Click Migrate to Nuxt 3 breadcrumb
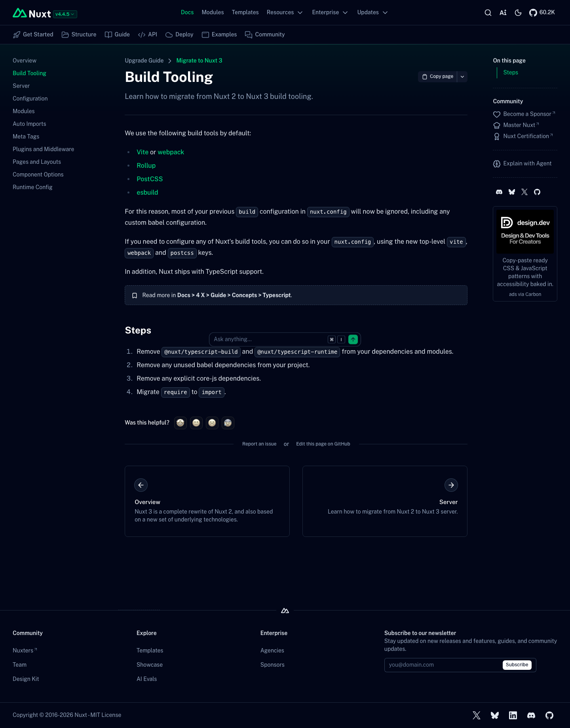The width and height of the screenshot is (570, 728). (199, 61)
